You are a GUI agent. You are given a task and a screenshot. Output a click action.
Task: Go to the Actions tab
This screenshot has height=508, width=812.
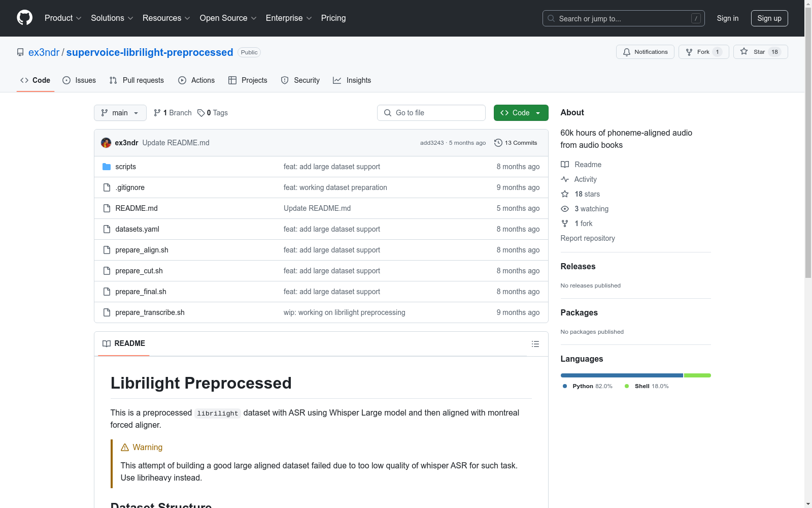click(x=196, y=80)
